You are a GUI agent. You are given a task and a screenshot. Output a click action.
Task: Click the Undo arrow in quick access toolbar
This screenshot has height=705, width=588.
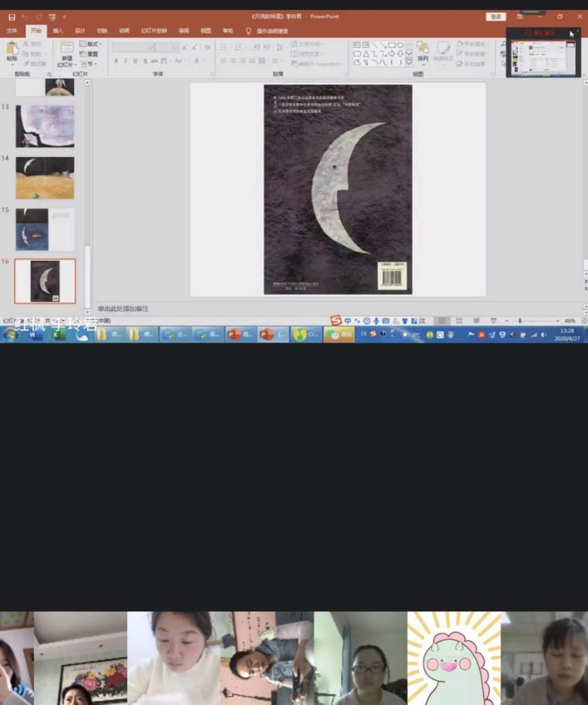(25, 17)
